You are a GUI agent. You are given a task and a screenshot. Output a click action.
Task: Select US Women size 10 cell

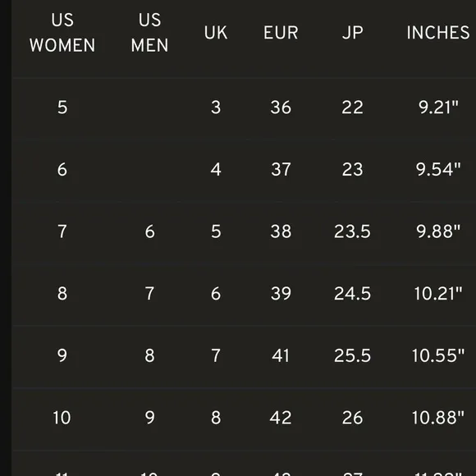62,418
